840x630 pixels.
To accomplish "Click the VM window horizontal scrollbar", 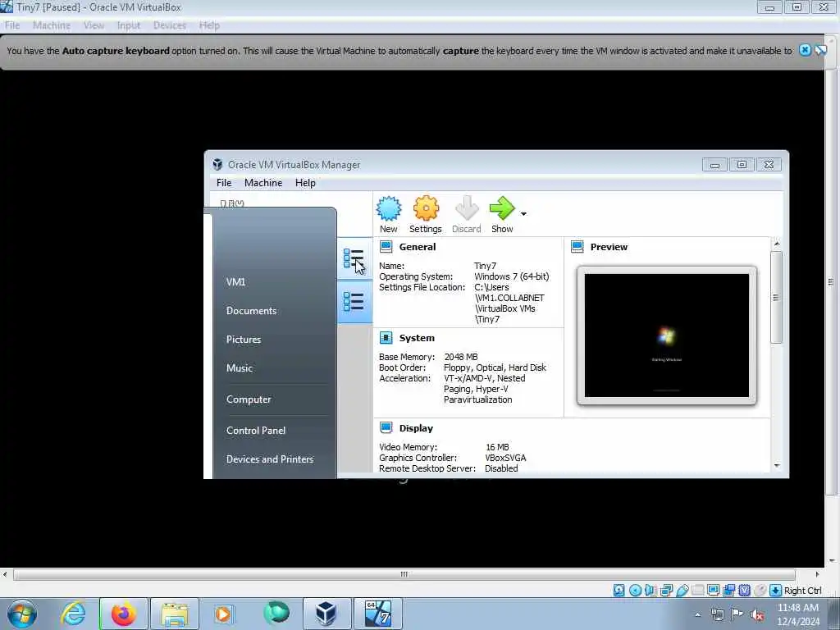I will pyautogui.click(x=404, y=574).
